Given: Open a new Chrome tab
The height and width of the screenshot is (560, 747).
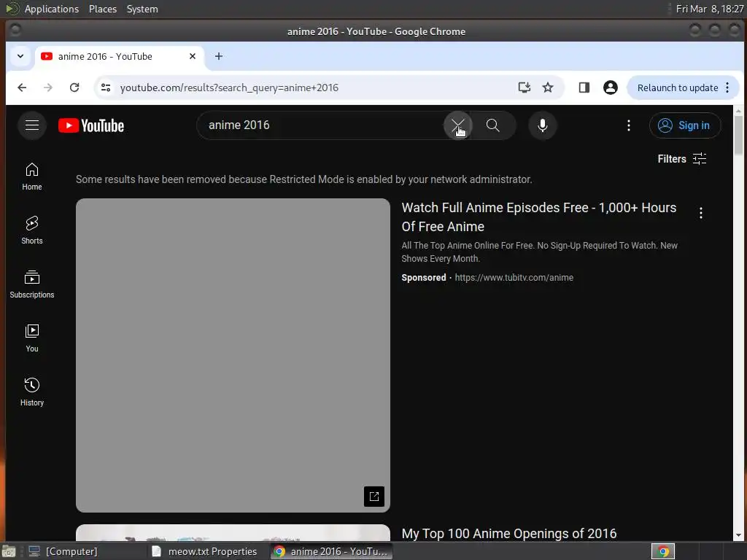Looking at the screenshot, I should point(219,56).
